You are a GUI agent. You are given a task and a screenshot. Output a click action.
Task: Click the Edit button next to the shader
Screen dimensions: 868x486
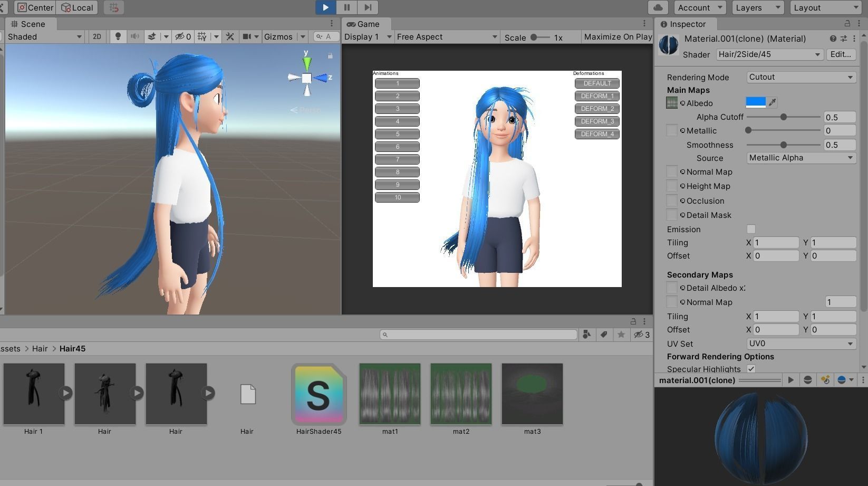(x=840, y=54)
